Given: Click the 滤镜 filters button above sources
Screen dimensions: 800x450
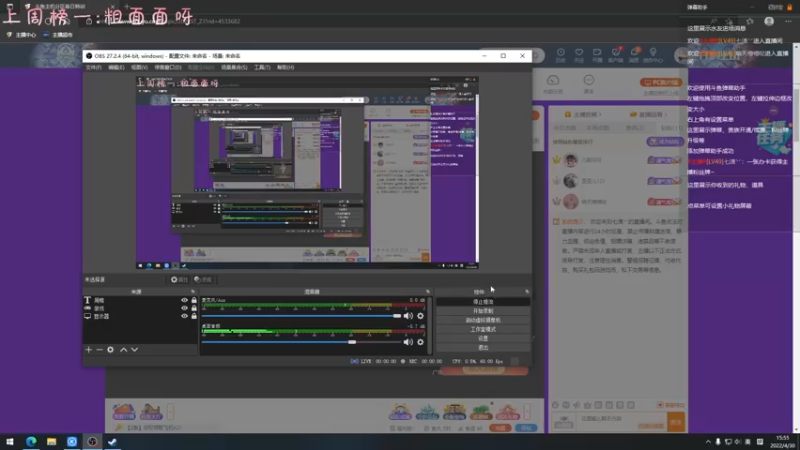Looking at the screenshot, I should (x=203, y=280).
